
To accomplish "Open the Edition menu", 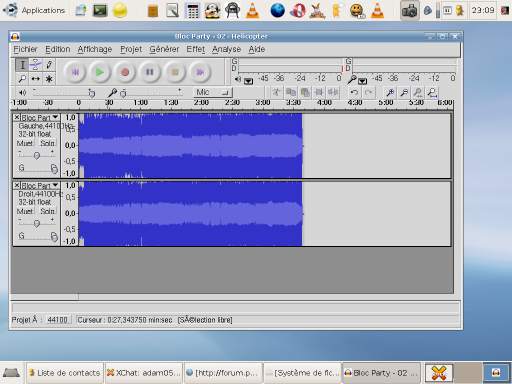I will pos(58,49).
